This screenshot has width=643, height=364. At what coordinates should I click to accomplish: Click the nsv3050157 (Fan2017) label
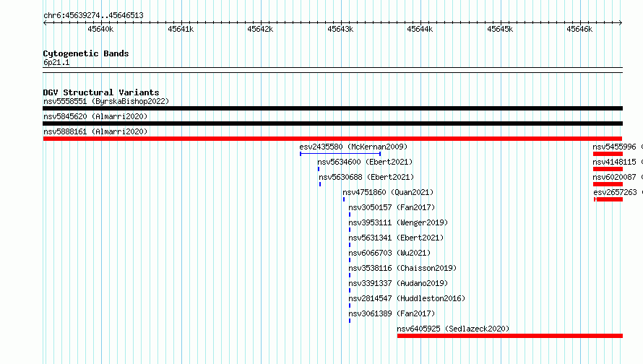click(x=392, y=207)
